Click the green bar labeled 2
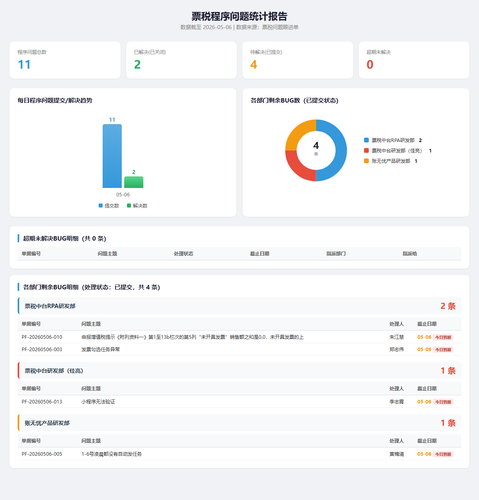Image resolution: width=479 pixels, height=500 pixels. [134, 182]
